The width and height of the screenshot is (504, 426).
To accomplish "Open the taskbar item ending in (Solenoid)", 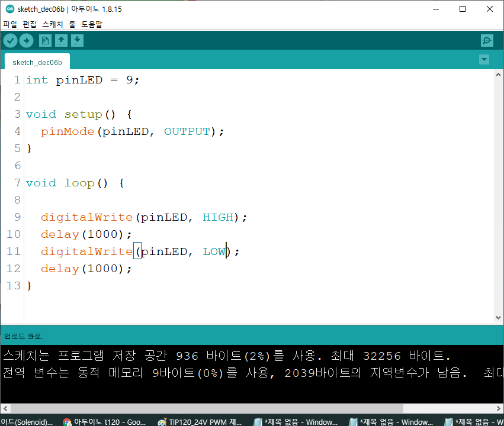I will 27,422.
